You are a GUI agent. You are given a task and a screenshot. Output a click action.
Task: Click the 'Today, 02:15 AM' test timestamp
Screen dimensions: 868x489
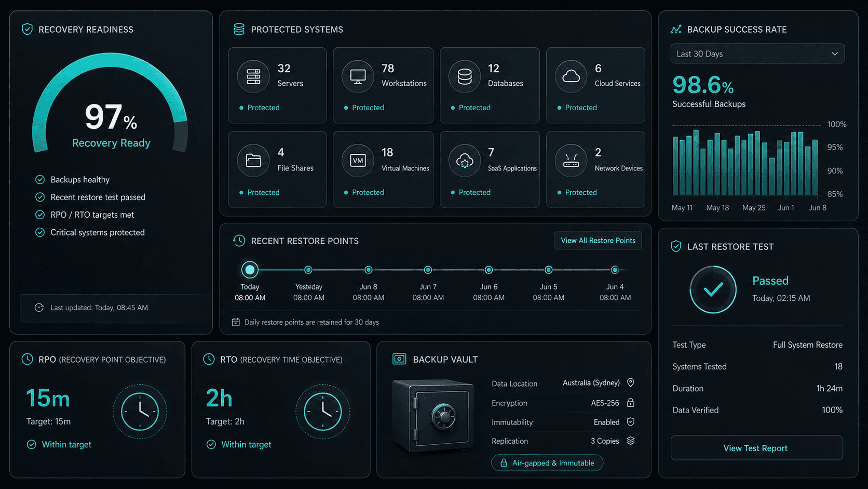[781, 298]
